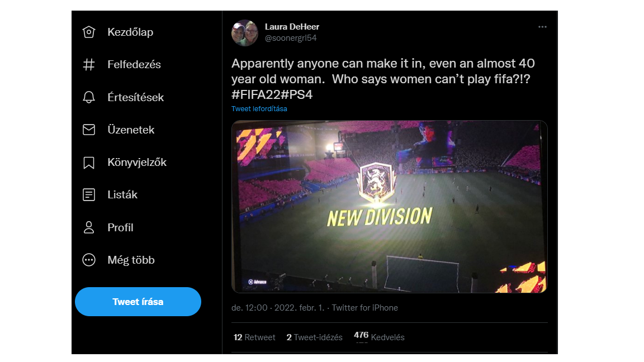Viewport: 644px width, 362px height.
Task: Click the Könyvjelzők bookmark icon
Action: [88, 163]
